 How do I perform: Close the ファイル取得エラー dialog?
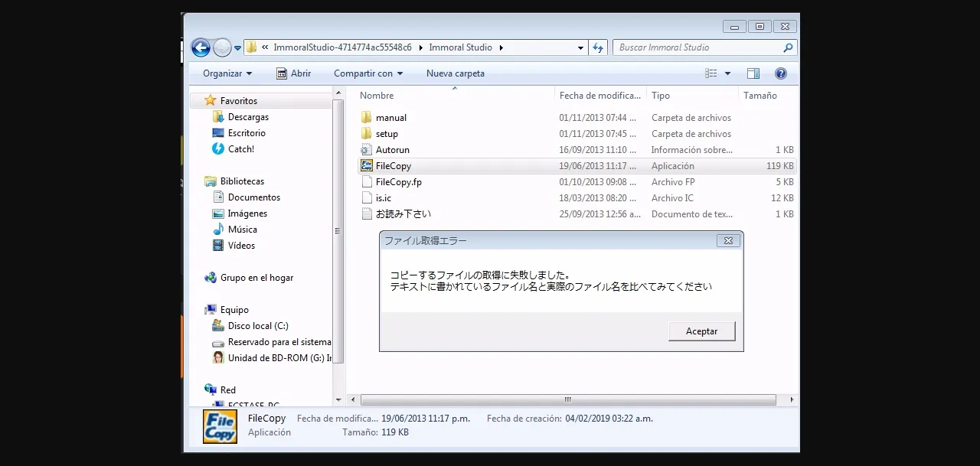coord(728,240)
